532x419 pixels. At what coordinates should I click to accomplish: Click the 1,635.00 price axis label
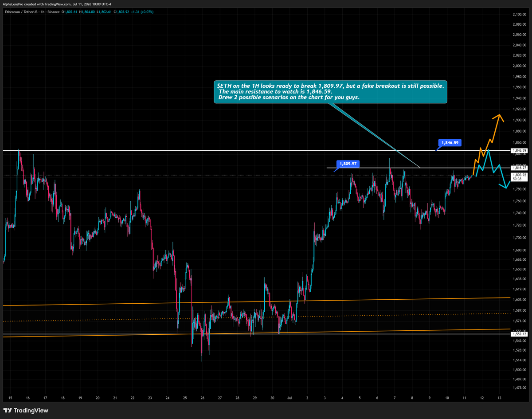[x=519, y=279]
